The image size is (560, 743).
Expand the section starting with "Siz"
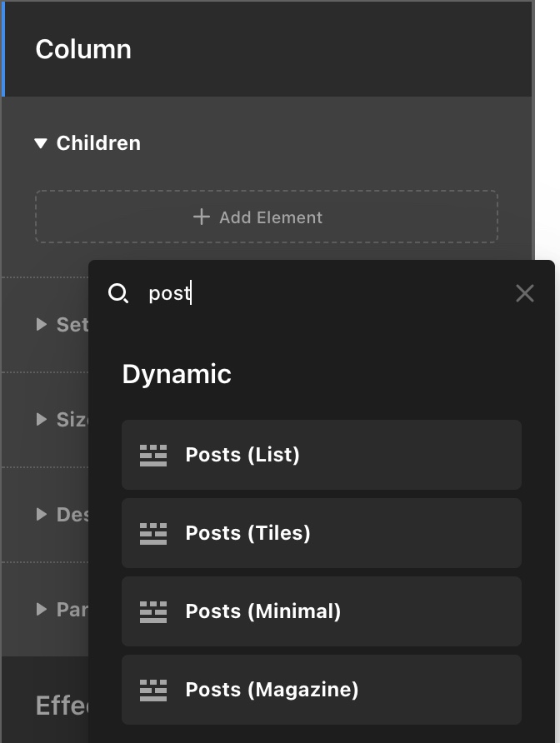click(42, 419)
